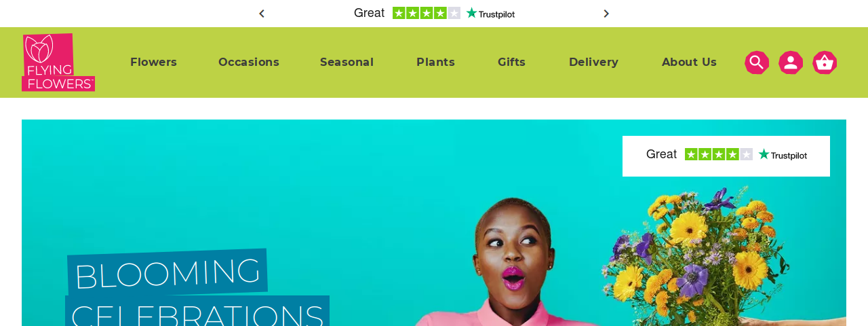Open the Plants menu item
The width and height of the screenshot is (868, 326).
[x=435, y=62]
